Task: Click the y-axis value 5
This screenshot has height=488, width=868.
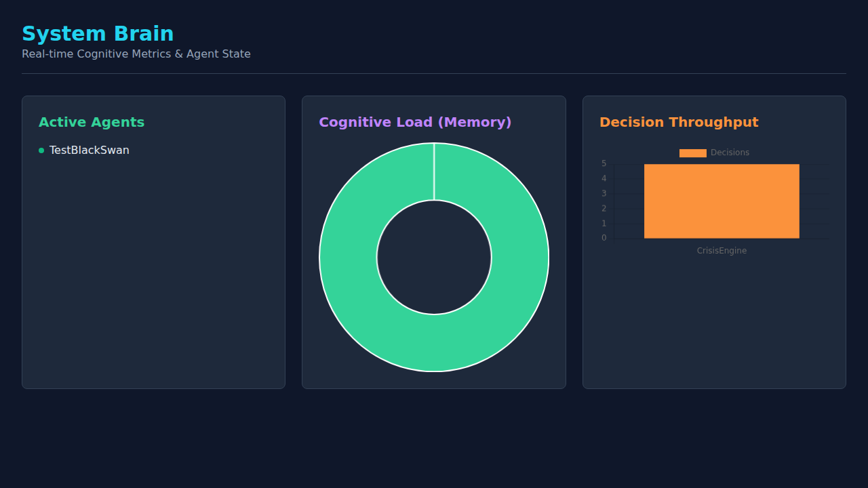Action: click(604, 164)
